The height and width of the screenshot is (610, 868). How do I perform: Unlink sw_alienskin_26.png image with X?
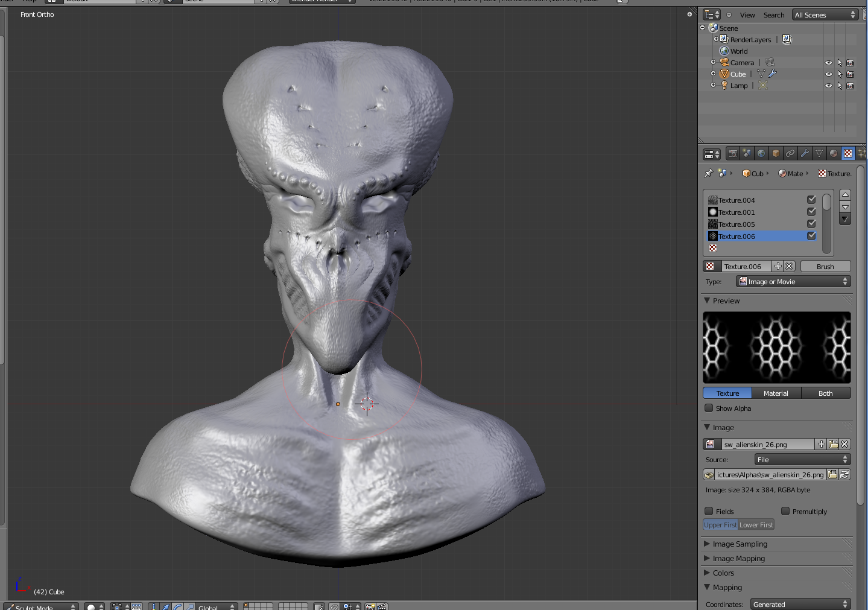pyautogui.click(x=845, y=444)
